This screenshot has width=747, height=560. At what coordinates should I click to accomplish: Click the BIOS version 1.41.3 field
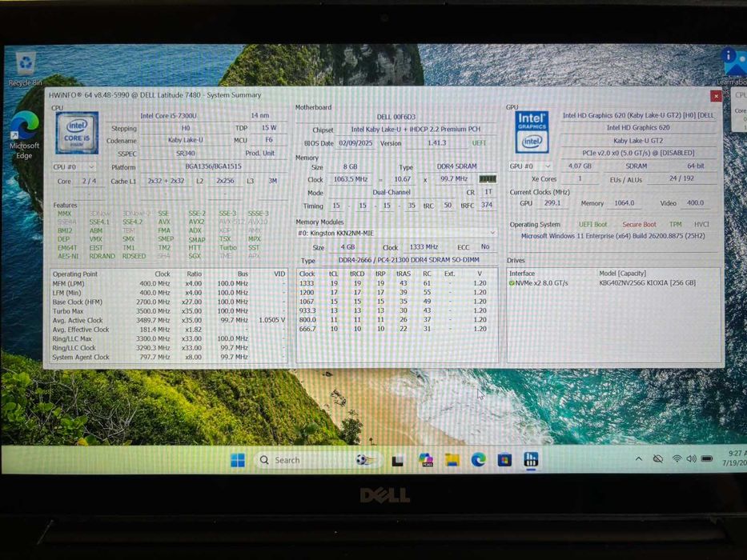click(436, 143)
